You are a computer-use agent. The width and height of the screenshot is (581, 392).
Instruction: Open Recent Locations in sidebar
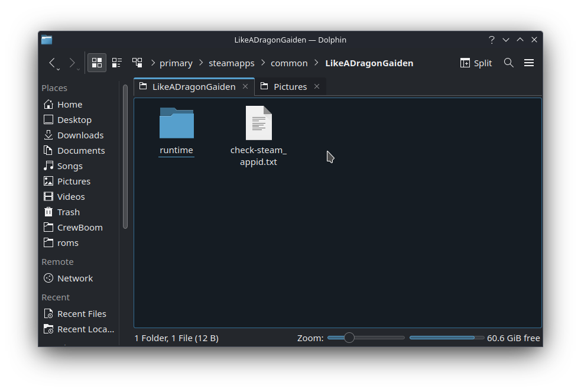80,329
